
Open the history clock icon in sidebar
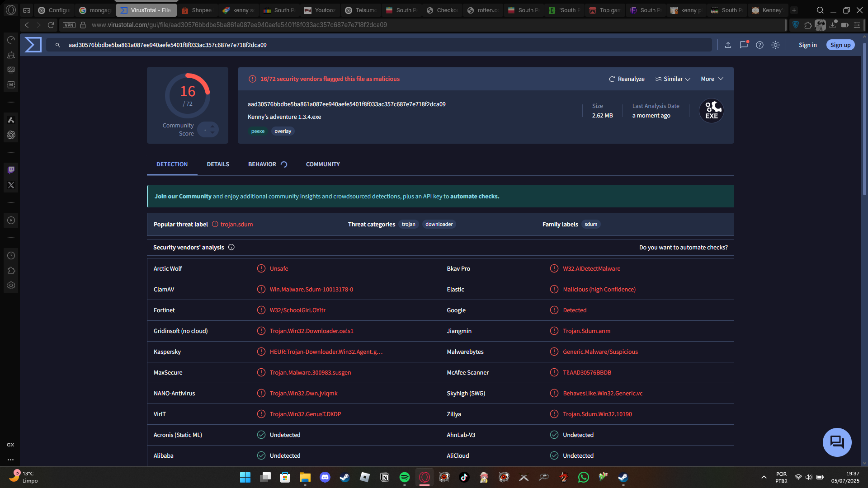[11, 255]
